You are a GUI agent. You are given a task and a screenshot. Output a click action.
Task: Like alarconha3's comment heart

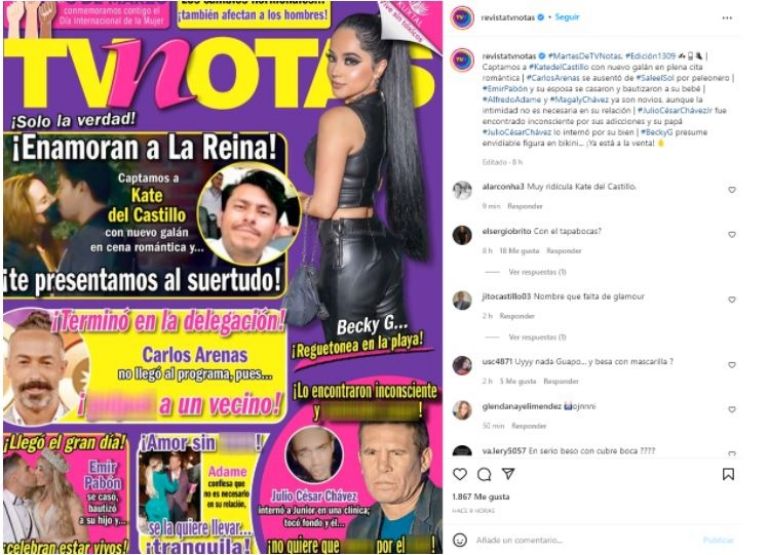pyautogui.click(x=732, y=190)
